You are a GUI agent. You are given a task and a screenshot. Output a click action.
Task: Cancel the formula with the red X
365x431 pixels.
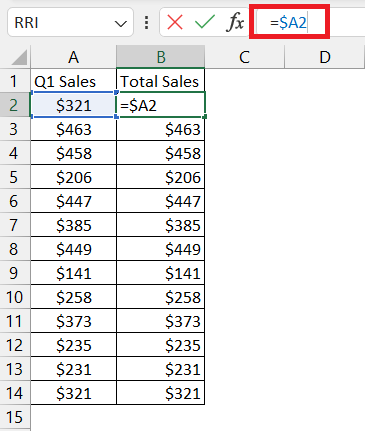[x=175, y=23]
